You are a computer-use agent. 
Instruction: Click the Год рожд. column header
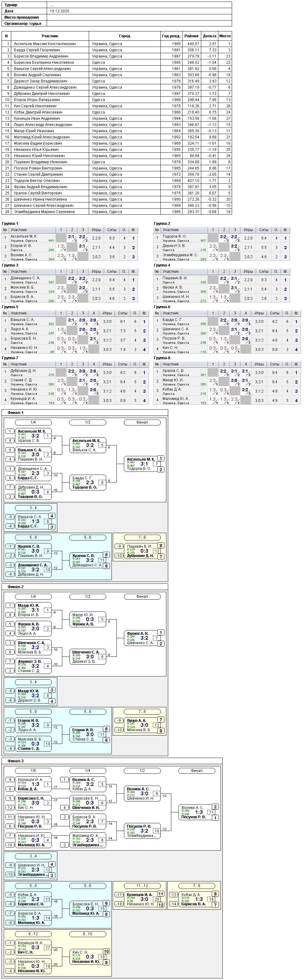pyautogui.click(x=171, y=36)
